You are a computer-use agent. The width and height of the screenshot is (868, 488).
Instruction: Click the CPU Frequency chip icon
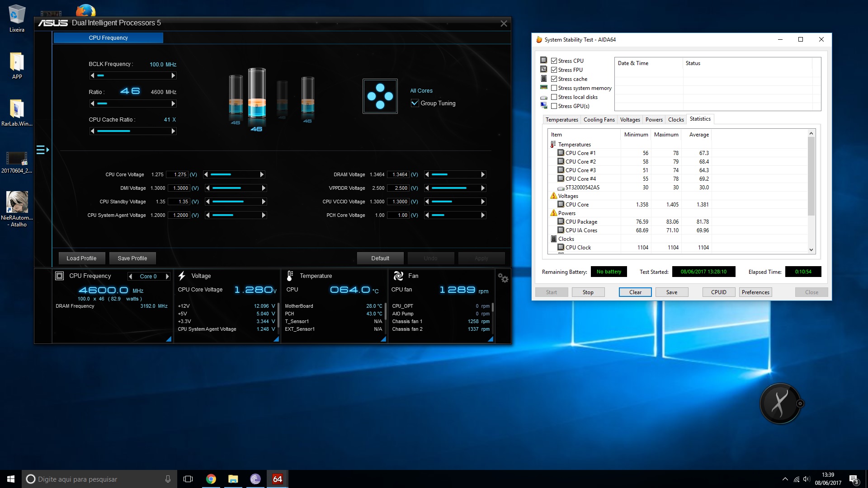click(x=59, y=276)
